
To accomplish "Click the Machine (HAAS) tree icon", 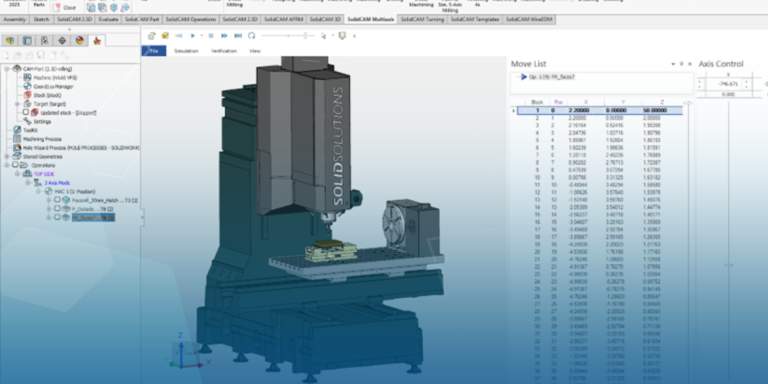I will point(27,77).
